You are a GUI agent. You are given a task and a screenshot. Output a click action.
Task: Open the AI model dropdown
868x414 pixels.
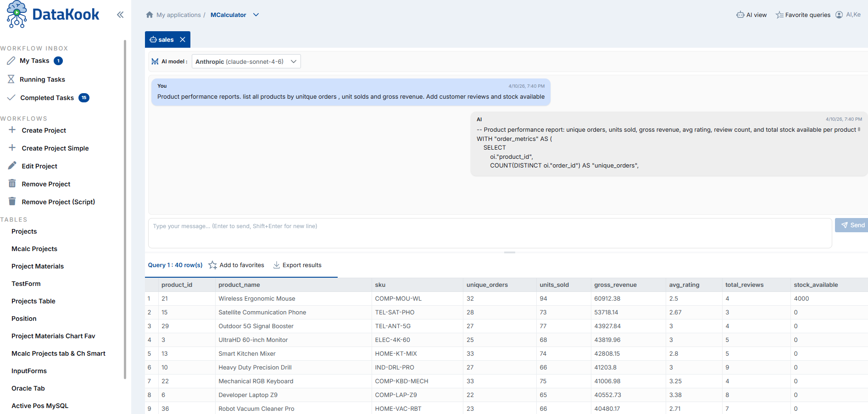[246, 61]
